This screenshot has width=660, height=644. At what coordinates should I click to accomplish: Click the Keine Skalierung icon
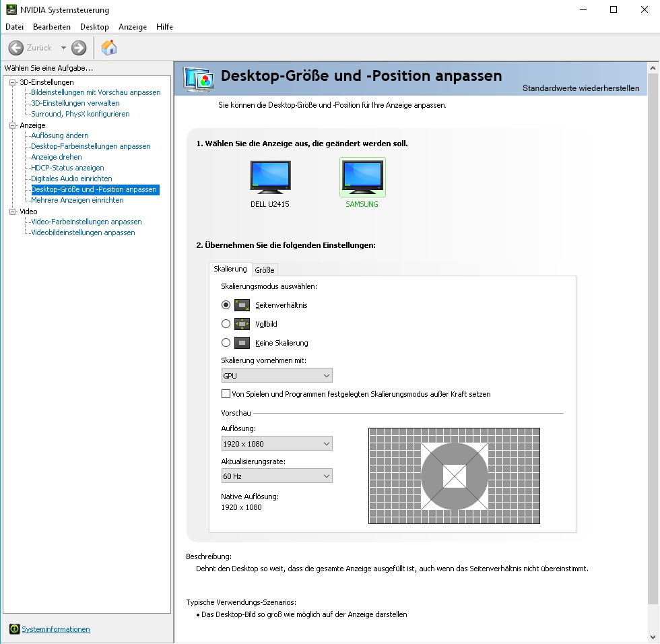(242, 343)
